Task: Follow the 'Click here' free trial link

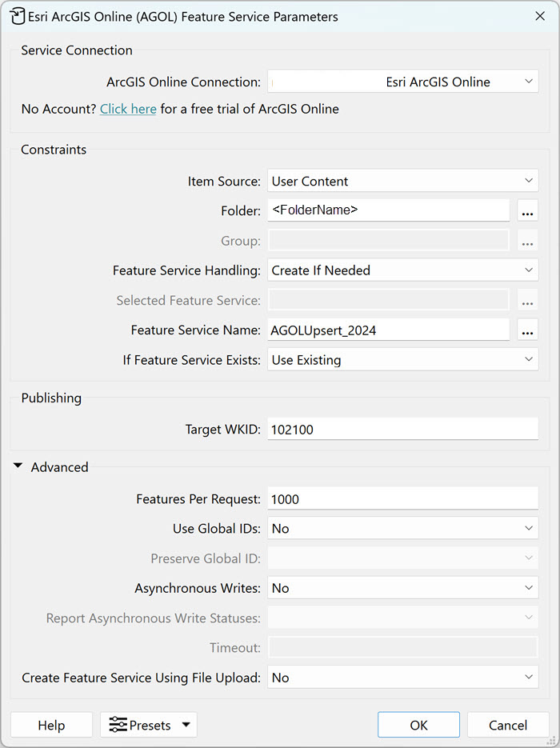Action: click(x=128, y=109)
